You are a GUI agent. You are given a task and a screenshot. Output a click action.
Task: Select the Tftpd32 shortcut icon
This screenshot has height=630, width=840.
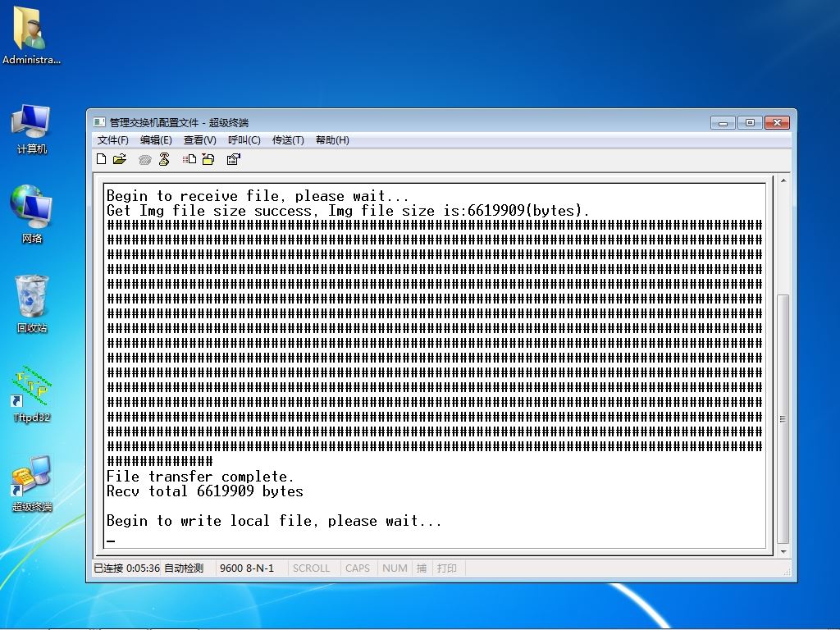click(31, 394)
